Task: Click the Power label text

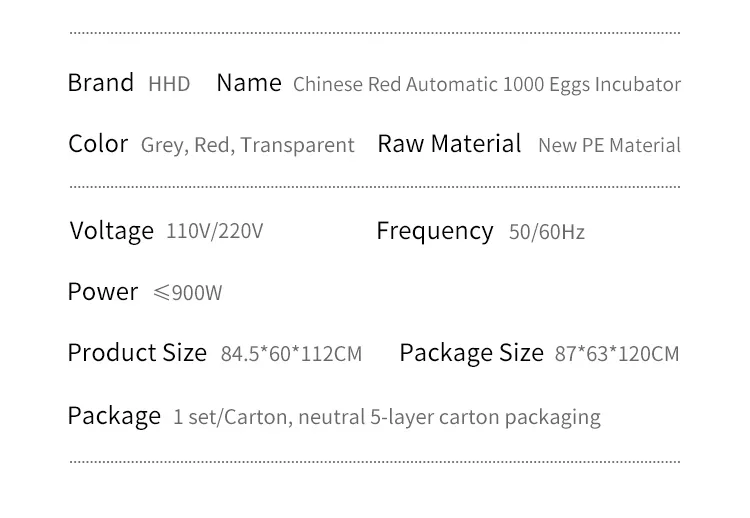Action: click(x=103, y=292)
